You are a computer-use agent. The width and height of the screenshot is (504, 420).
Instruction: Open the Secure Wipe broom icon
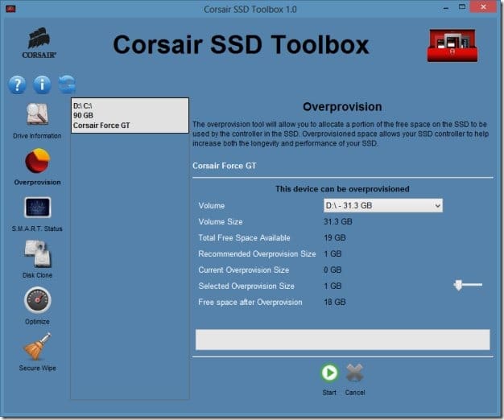point(37,347)
